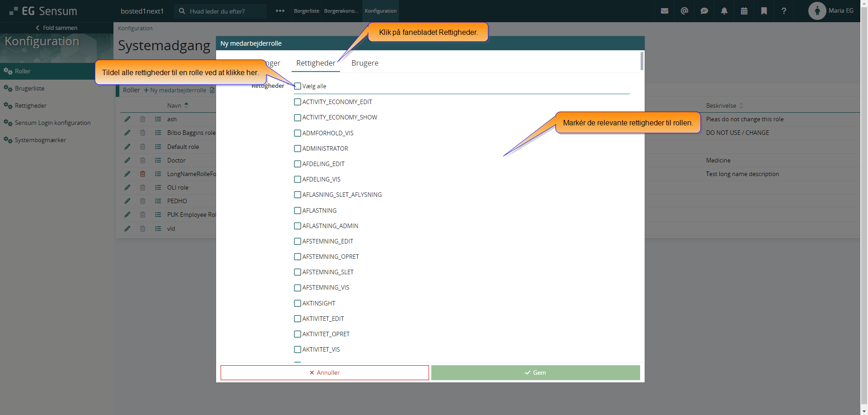Collapse sidebar with Fold sammen
868x415 pixels.
pyautogui.click(x=57, y=28)
